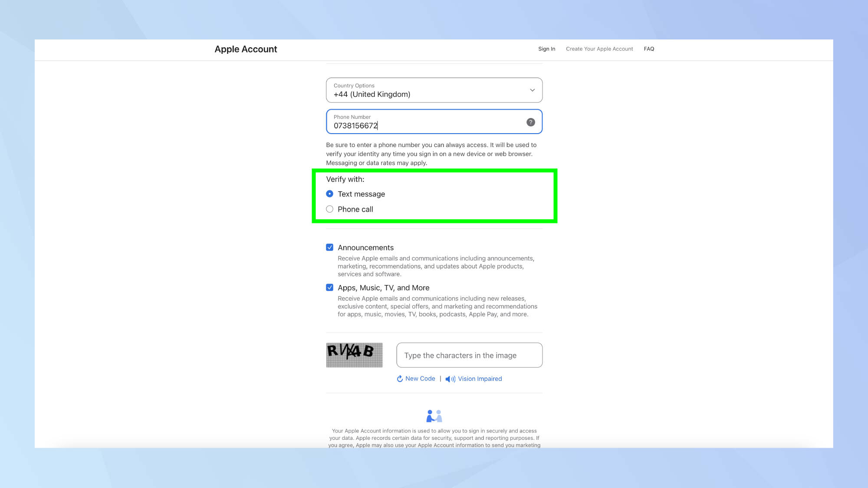The image size is (868, 488).
Task: Click the Apple Account heading
Action: pyautogui.click(x=246, y=49)
